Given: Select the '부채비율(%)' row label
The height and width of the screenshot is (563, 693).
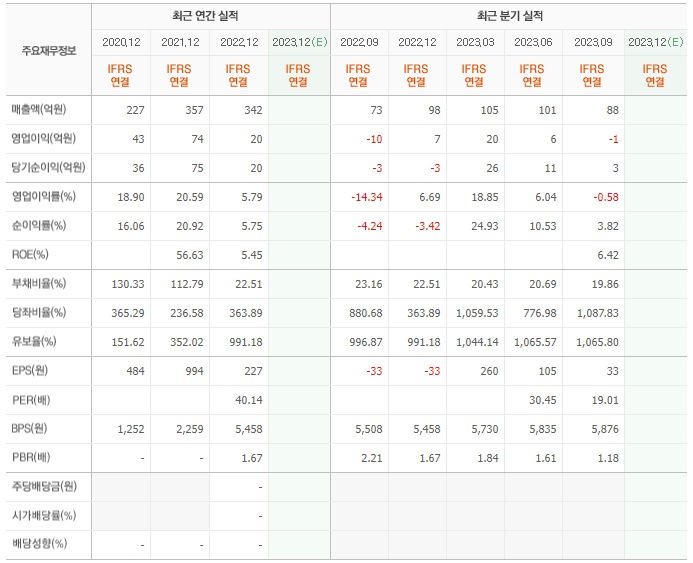Looking at the screenshot, I should tap(39, 283).
